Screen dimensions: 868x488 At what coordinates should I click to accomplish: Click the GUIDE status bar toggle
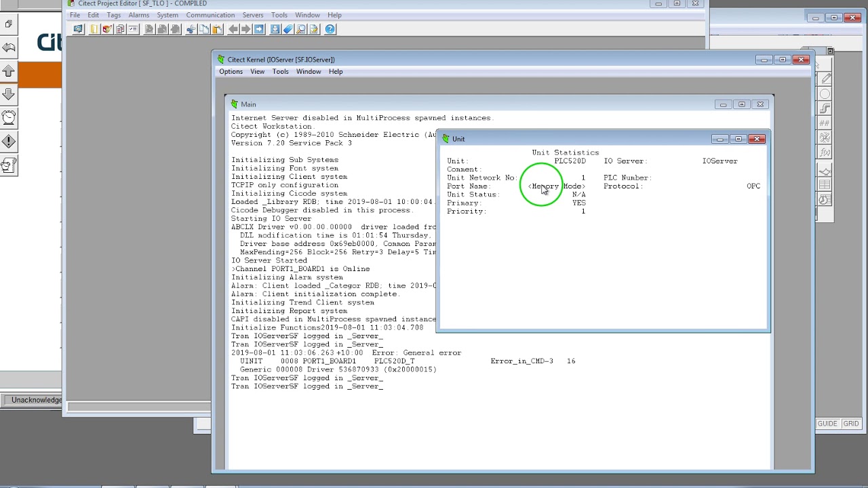pyautogui.click(x=827, y=424)
